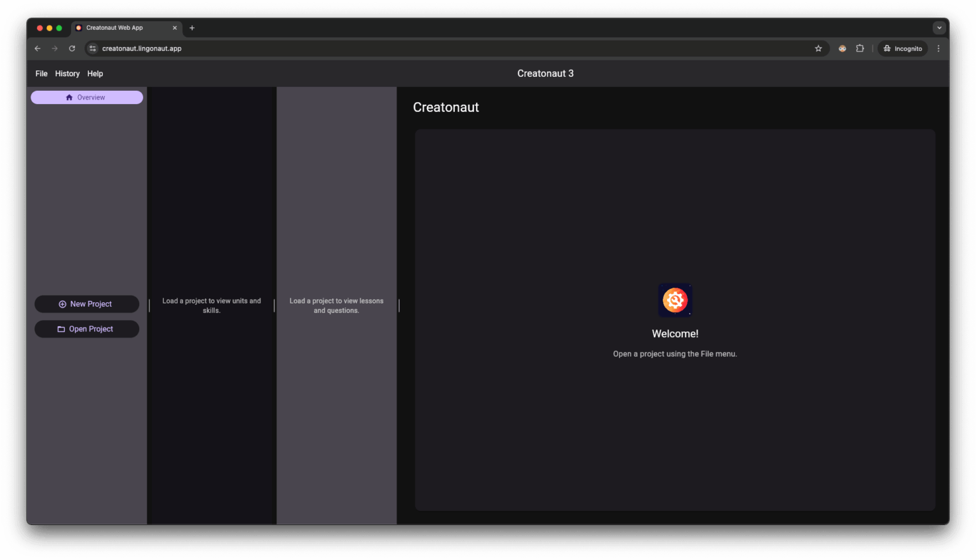
Task: Click the New Project button
Action: [87, 304]
